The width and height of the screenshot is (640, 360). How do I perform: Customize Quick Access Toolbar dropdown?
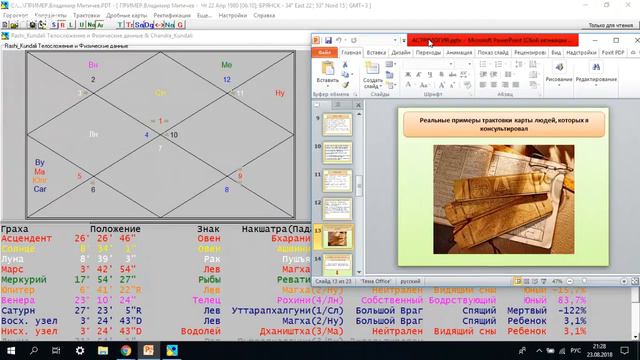coord(403,40)
